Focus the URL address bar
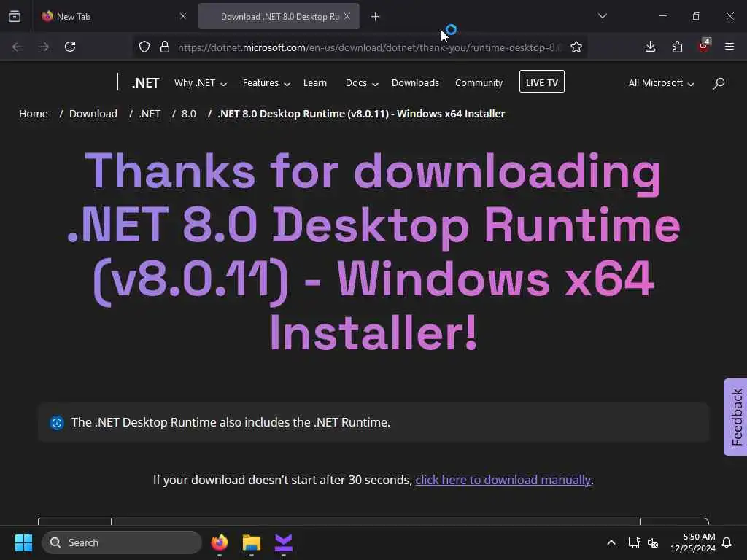The width and height of the screenshot is (747, 560). coord(369,47)
